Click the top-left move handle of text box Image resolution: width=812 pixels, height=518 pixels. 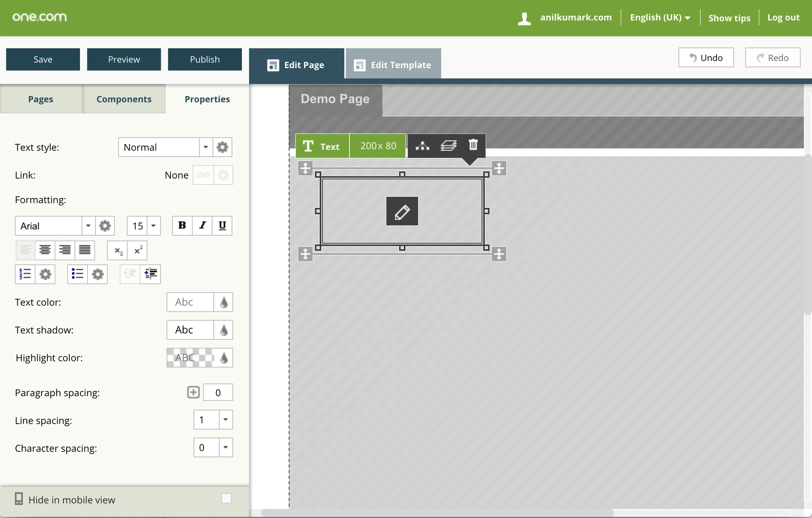pyautogui.click(x=305, y=168)
